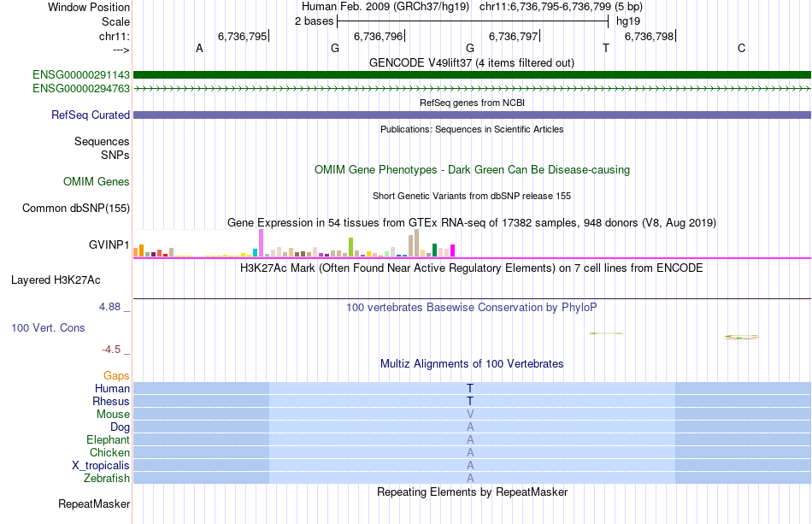Click the GTEx tissue expression bar chart
812x524 pixels.
(x=294, y=244)
